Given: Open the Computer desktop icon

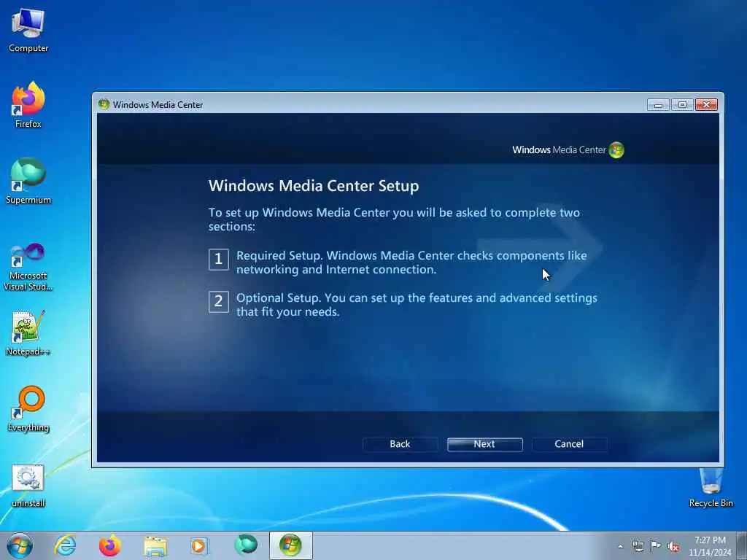Looking at the screenshot, I should (28, 31).
